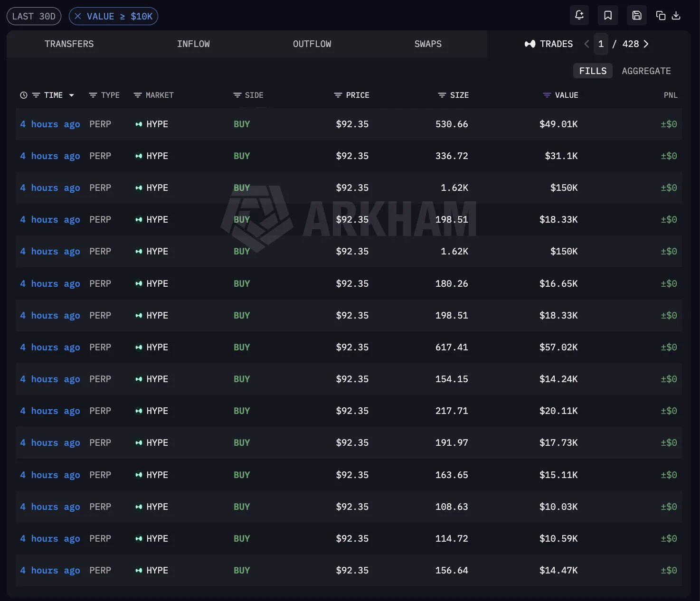Toggle TIME sort order arrow

pyautogui.click(x=72, y=95)
